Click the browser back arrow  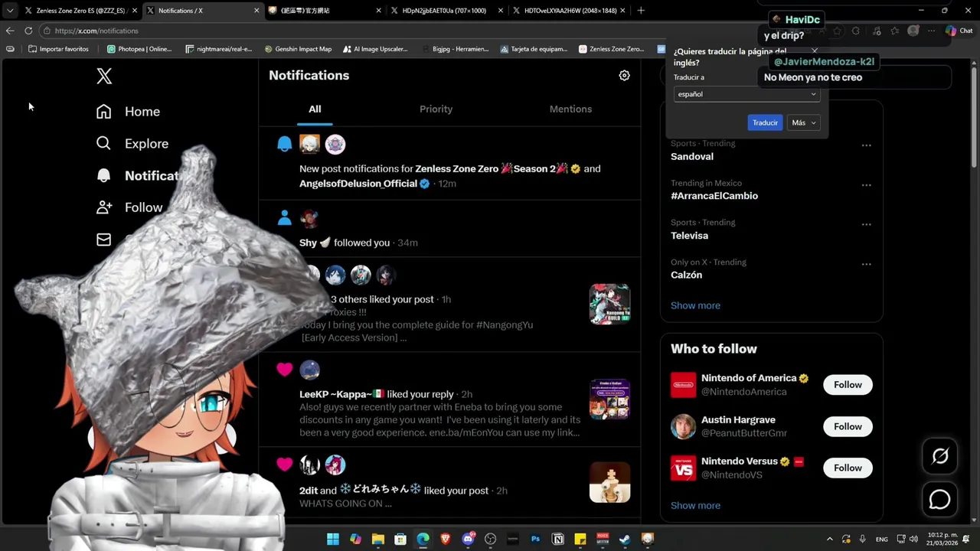point(9,31)
